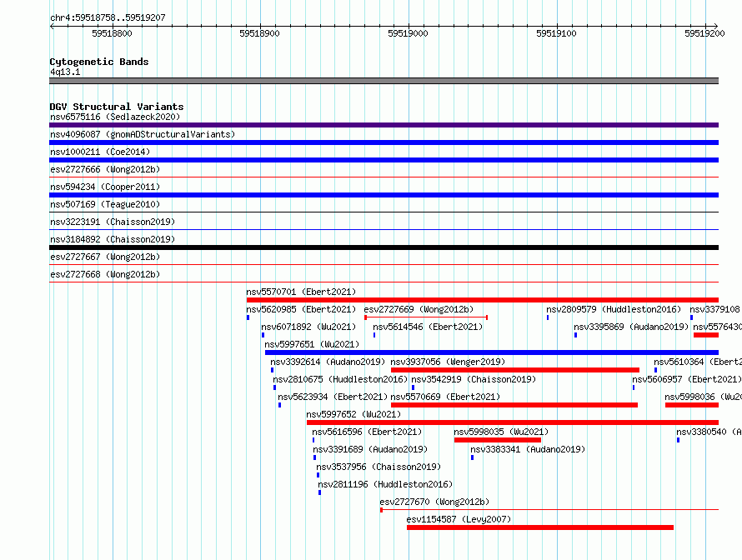Click nsv5606957 (Ebert2021) label
Viewport: 742px width, 560px height.
[x=687, y=379]
